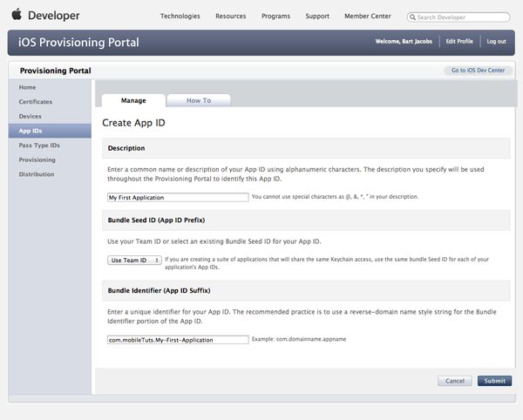Viewport: 523px width, 420px height.
Task: Click 'Bundle Identifier (App ID Suffix)' header
Action: 159,290
